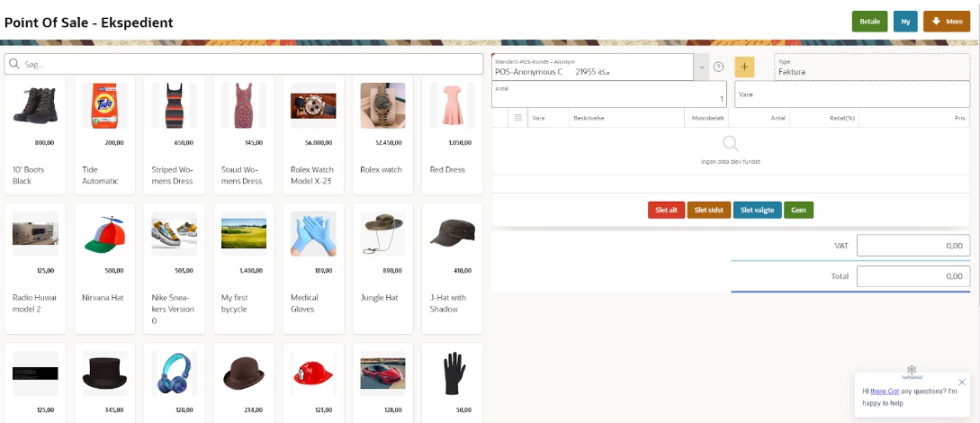
Task: Select the Striped Womens Dress item
Action: click(174, 135)
